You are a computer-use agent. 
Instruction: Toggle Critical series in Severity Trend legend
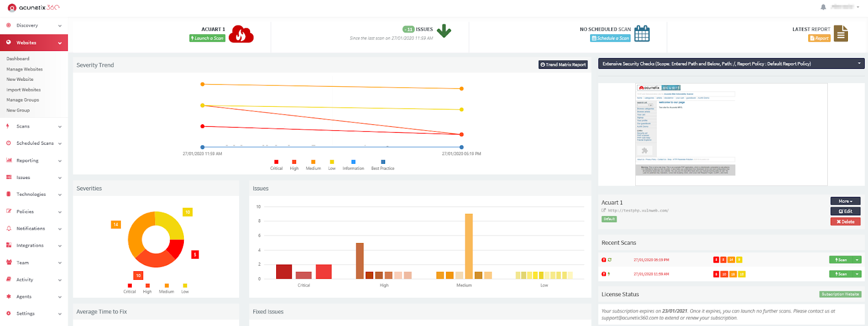(x=276, y=165)
